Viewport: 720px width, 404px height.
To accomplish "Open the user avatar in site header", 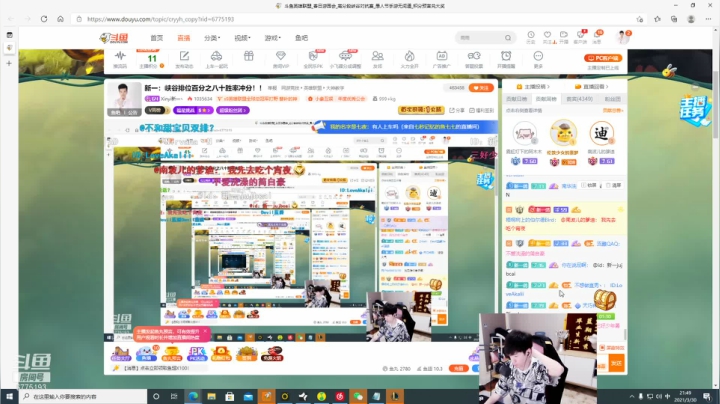I will pos(623,37).
